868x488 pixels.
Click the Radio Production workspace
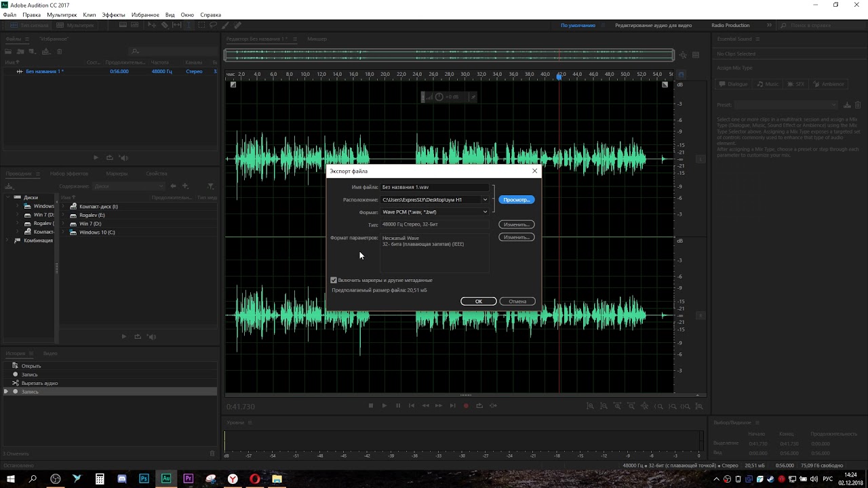tap(730, 25)
